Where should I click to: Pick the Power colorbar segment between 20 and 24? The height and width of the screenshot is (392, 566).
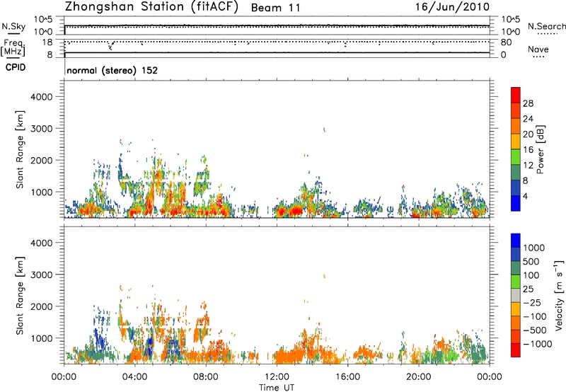516,126
